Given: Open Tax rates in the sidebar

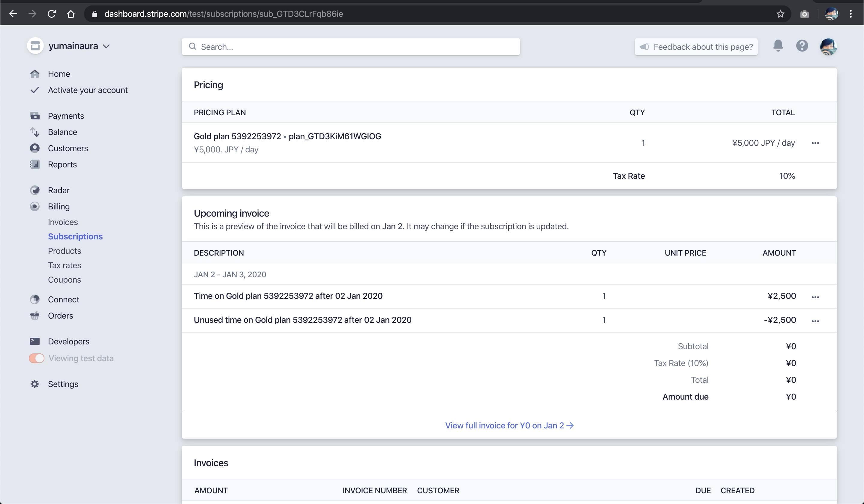Looking at the screenshot, I should click(x=64, y=265).
